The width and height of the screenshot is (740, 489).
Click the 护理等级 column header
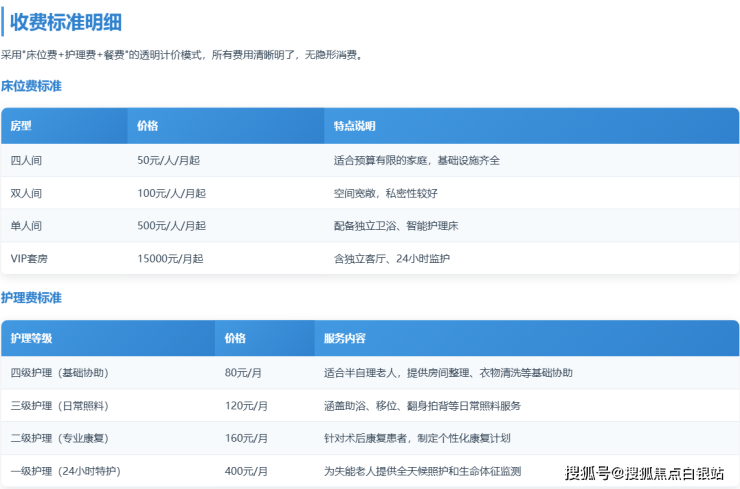[x=31, y=338]
